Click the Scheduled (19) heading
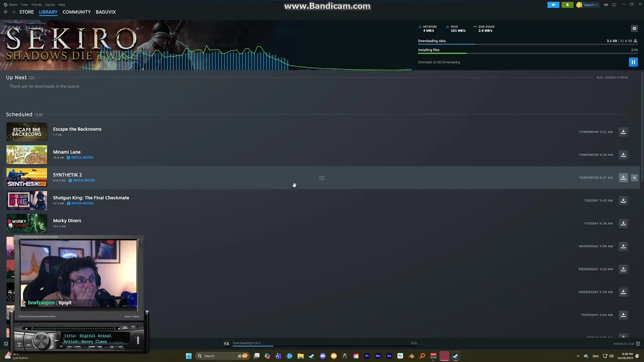The width and height of the screenshot is (644, 362). point(24,114)
